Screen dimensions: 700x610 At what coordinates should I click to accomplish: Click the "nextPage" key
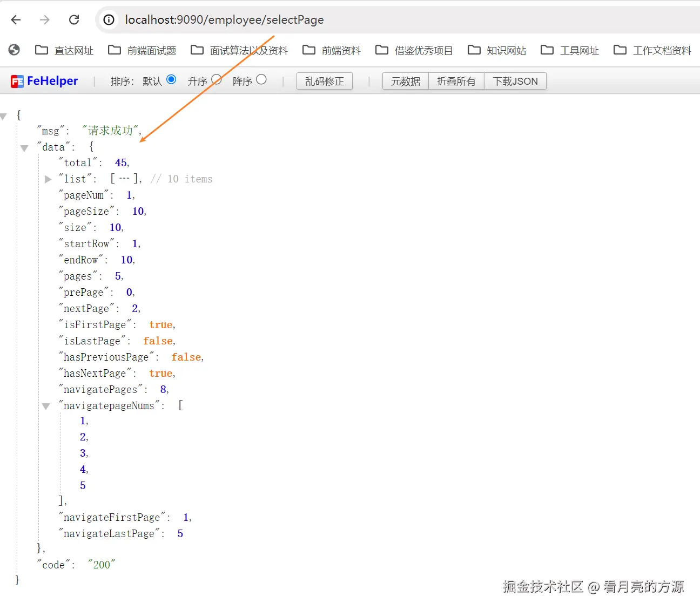click(86, 308)
